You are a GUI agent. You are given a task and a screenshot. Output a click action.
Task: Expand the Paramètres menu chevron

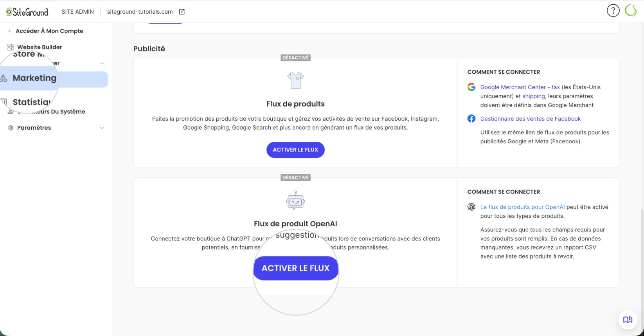[x=102, y=128]
